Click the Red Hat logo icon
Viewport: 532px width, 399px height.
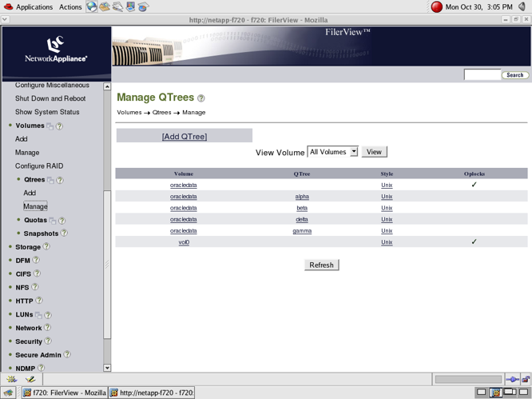(x=8, y=6)
